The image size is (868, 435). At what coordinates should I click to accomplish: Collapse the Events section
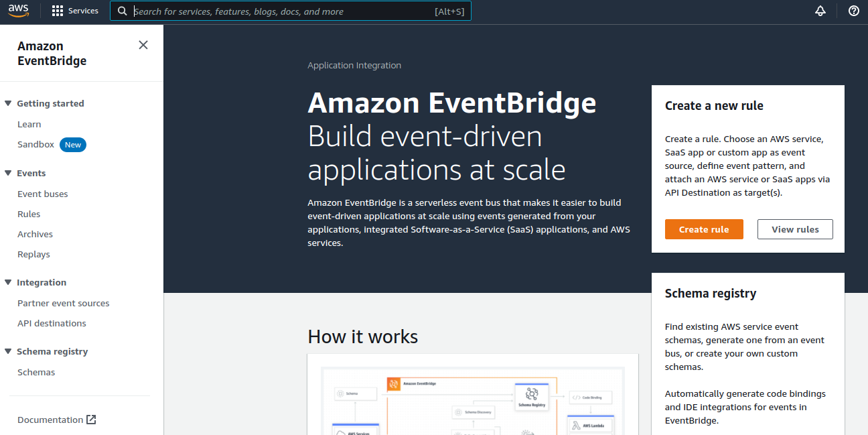(8, 173)
